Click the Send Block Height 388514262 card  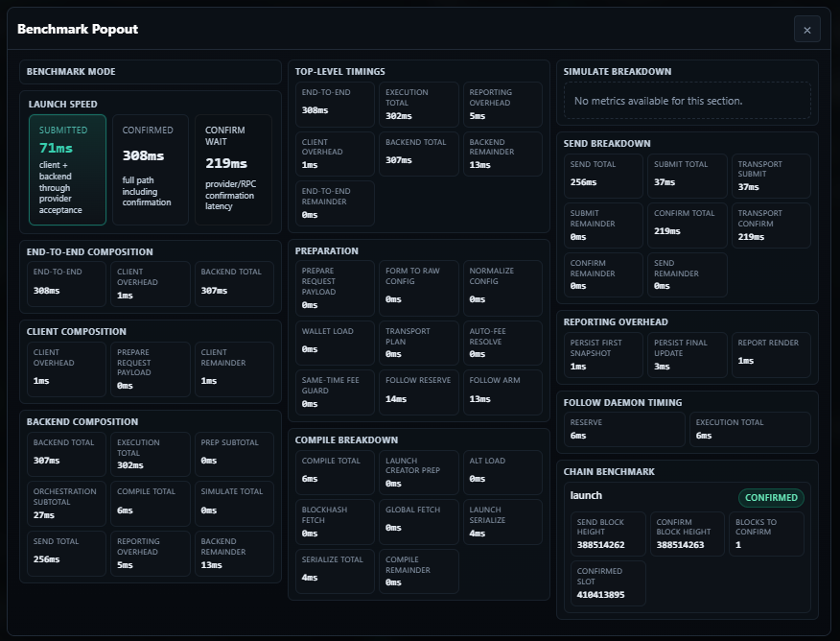point(608,534)
